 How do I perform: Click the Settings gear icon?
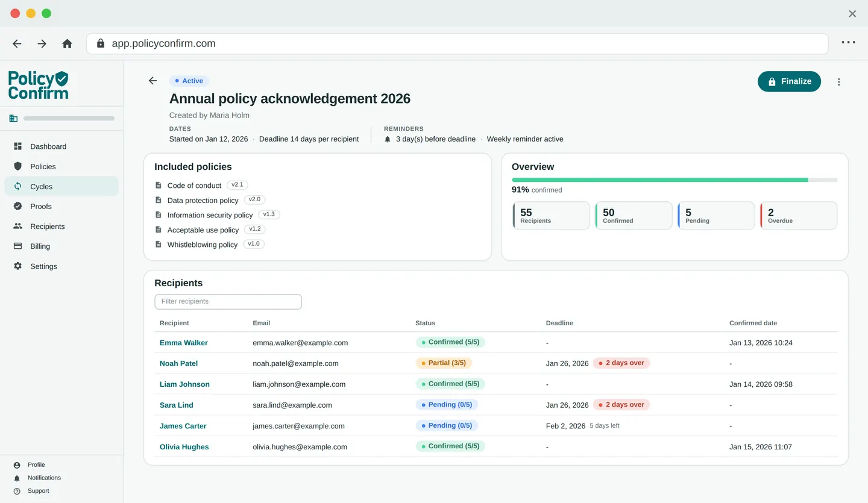click(x=18, y=266)
